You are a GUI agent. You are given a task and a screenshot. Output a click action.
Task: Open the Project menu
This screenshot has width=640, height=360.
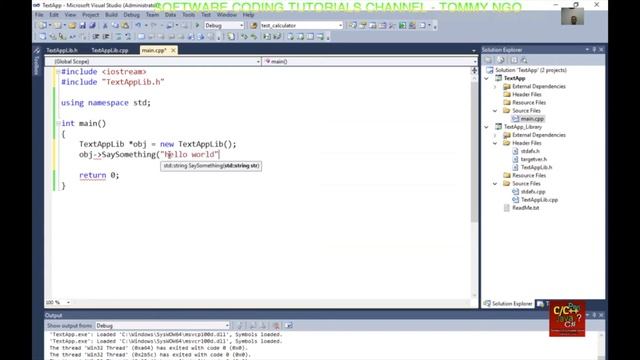click(91, 15)
